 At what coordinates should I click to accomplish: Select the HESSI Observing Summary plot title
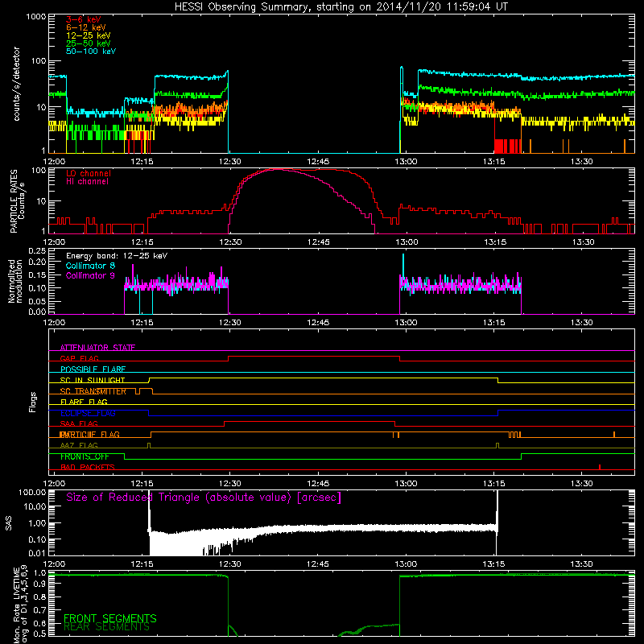tap(341, 6)
